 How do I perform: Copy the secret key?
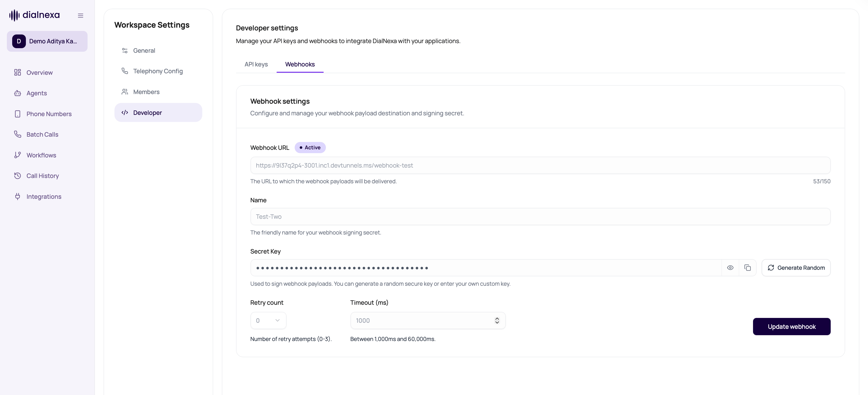(747, 268)
